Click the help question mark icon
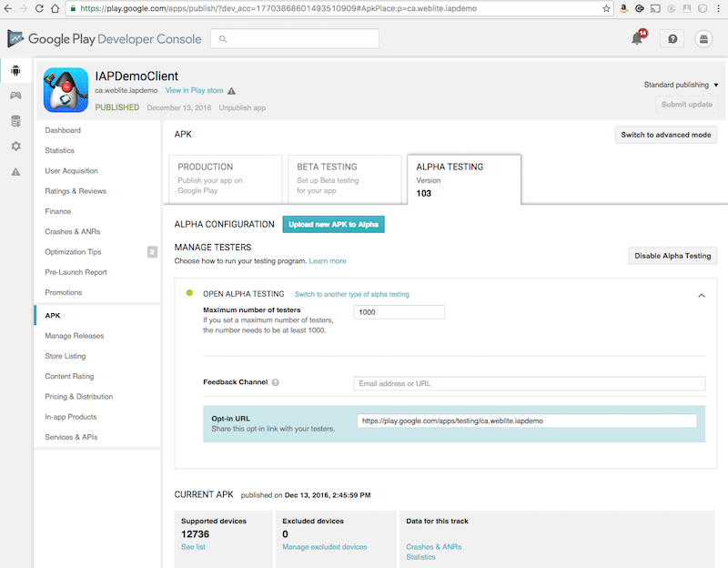Screen dimensions: 728x568 (x=672, y=38)
